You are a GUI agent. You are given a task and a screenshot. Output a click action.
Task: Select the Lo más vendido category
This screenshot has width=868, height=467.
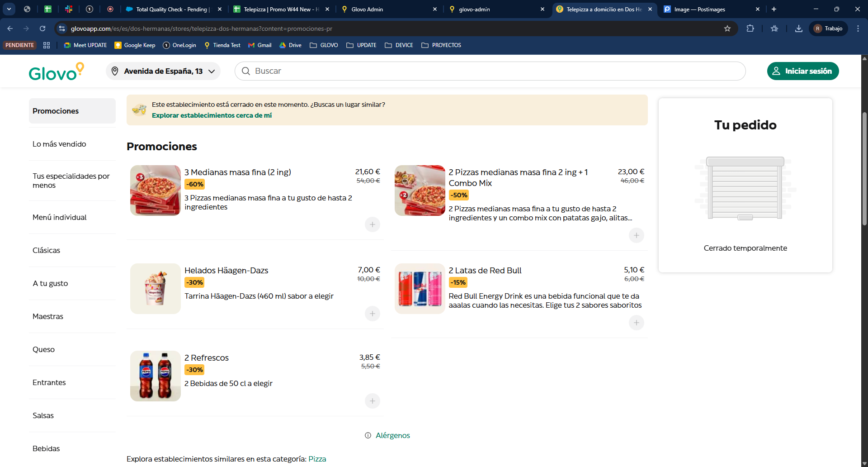(x=72, y=144)
